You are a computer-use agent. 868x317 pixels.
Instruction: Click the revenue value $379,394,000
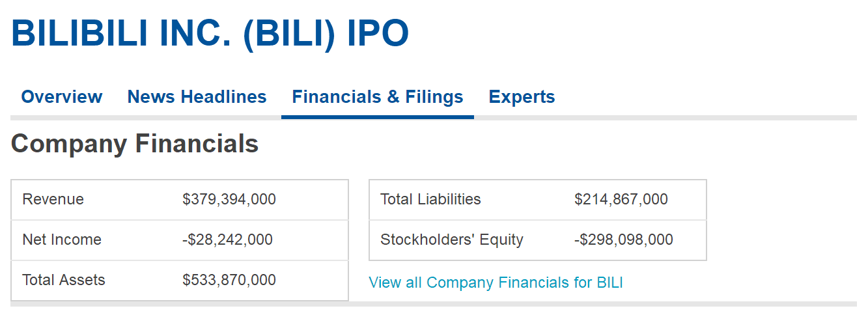[229, 199]
